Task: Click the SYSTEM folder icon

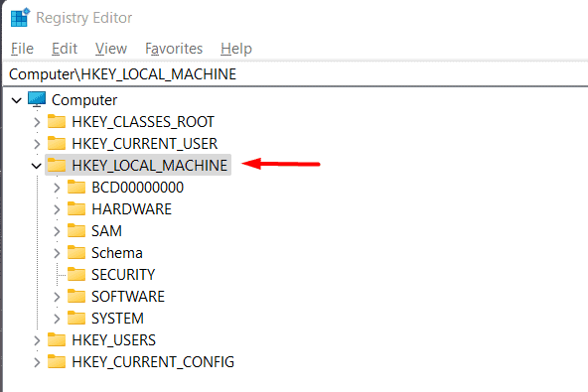Action: click(x=76, y=318)
